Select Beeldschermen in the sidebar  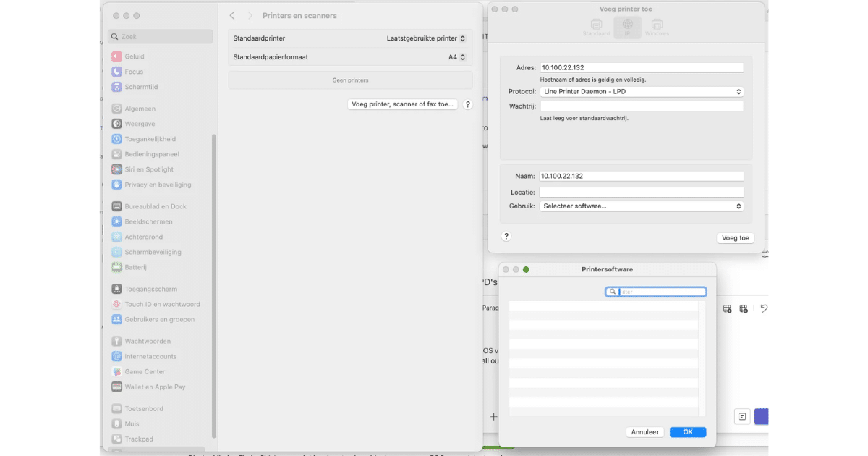[148, 221]
